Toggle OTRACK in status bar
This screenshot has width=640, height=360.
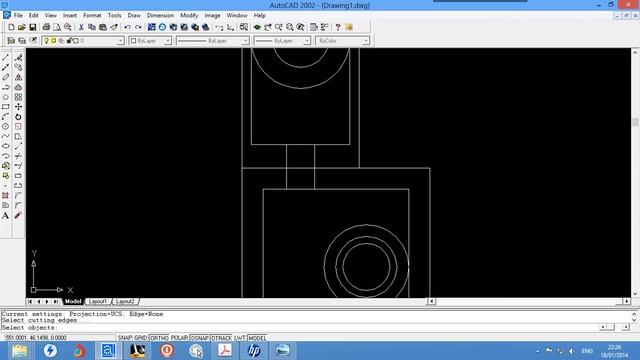click(221, 338)
